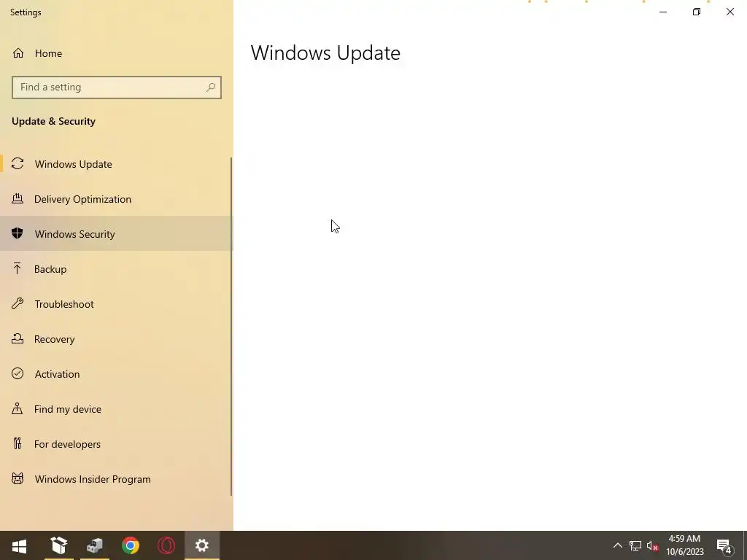This screenshot has height=560, width=747.
Task: Click the sidebar vertical scrollbar
Action: tap(231, 326)
